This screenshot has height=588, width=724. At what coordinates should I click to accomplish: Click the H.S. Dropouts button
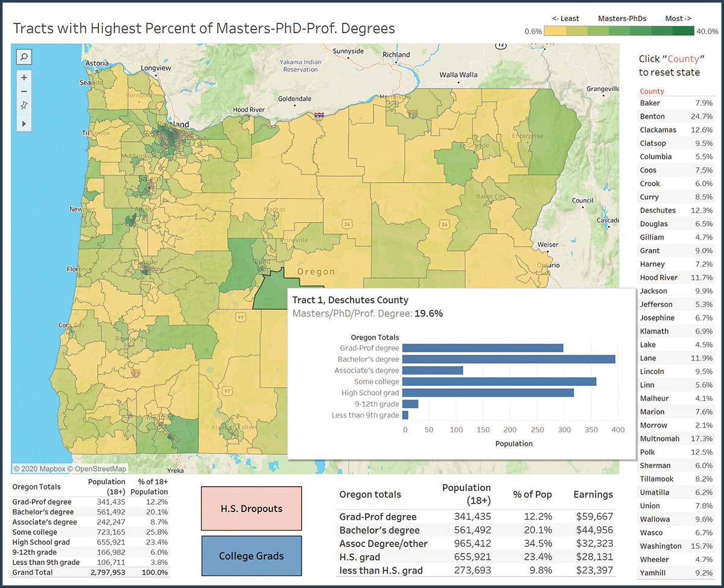click(251, 508)
